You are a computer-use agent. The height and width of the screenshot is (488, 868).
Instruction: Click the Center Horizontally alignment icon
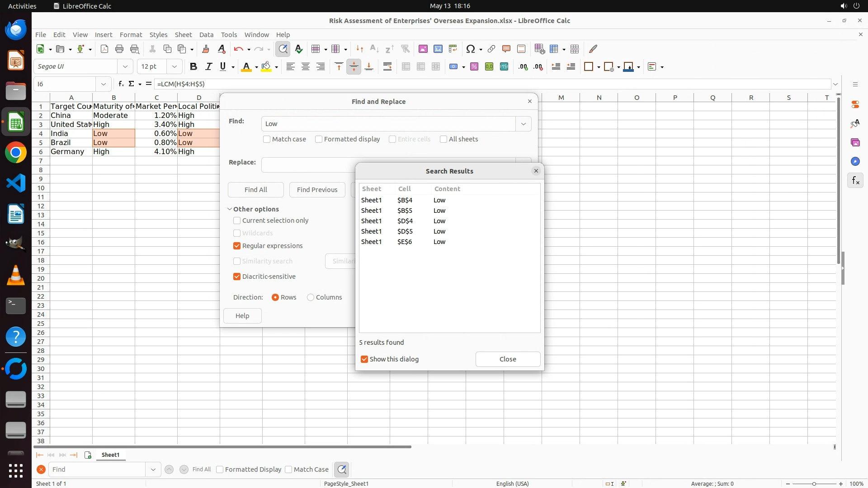point(306,67)
